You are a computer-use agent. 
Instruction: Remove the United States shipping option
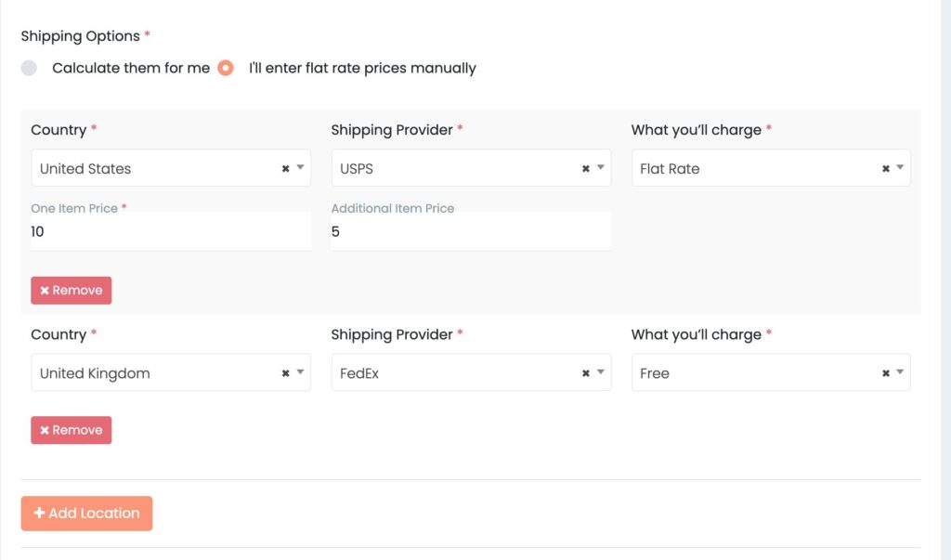point(72,290)
